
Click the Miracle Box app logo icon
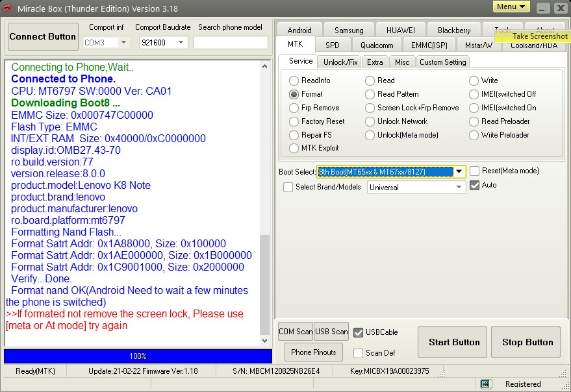click(7, 8)
